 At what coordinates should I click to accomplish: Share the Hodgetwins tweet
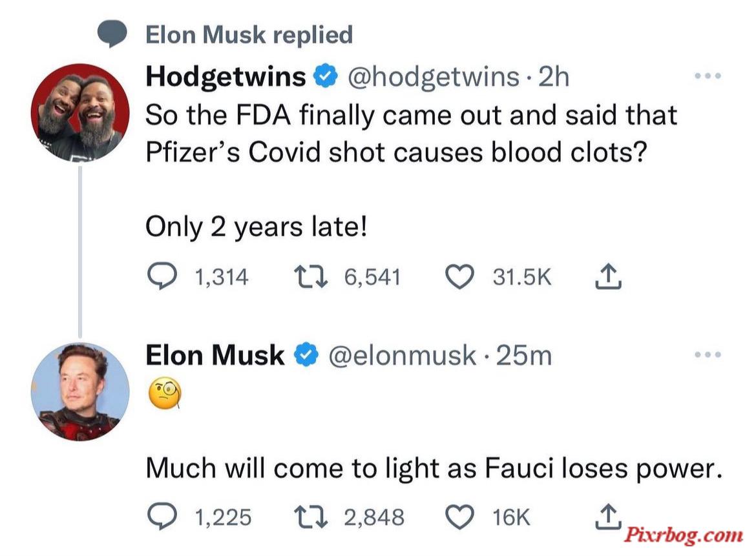pyautogui.click(x=608, y=276)
